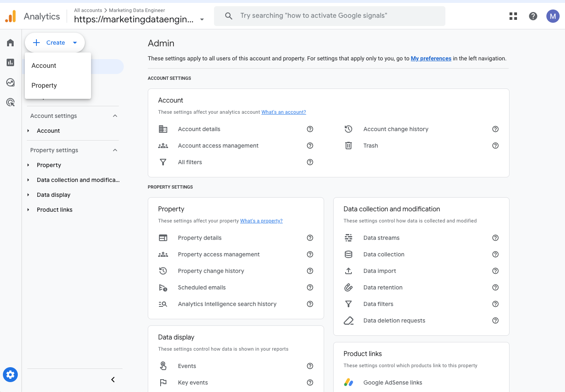Open the property selector dropdown arrow
The height and width of the screenshot is (392, 565).
(202, 19)
